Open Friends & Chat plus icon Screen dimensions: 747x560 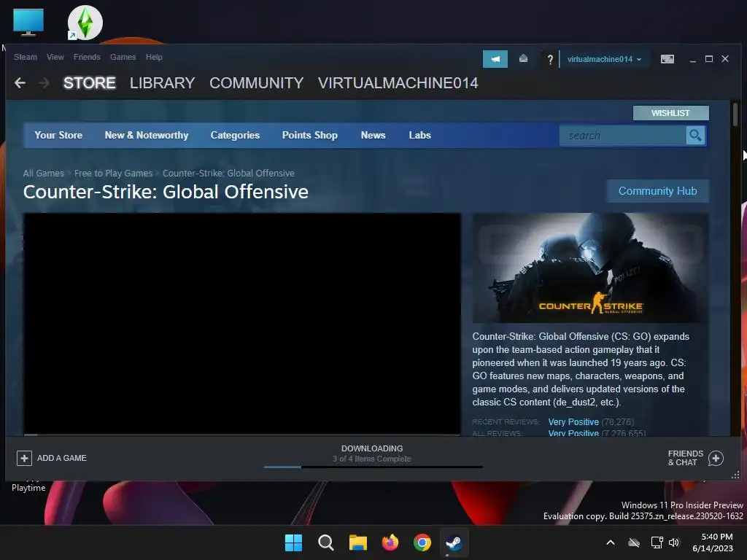pyautogui.click(x=716, y=458)
